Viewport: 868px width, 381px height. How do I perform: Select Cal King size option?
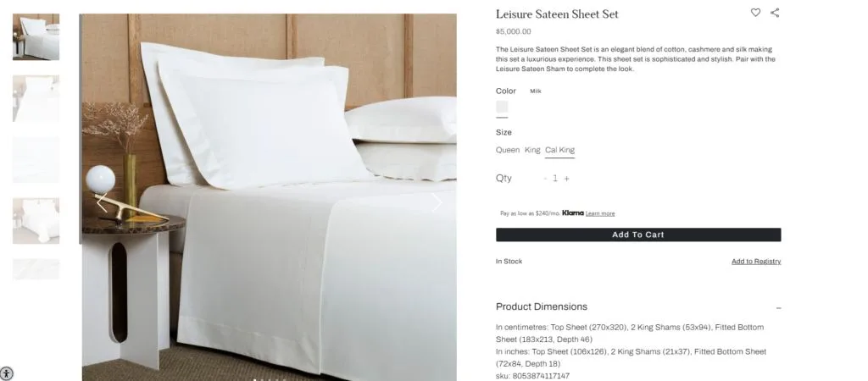tap(559, 150)
